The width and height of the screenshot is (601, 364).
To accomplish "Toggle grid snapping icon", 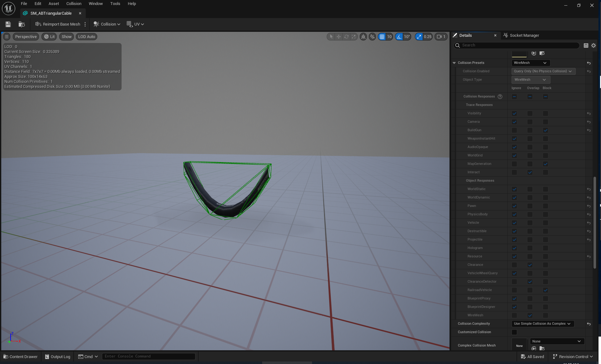I will (x=382, y=37).
